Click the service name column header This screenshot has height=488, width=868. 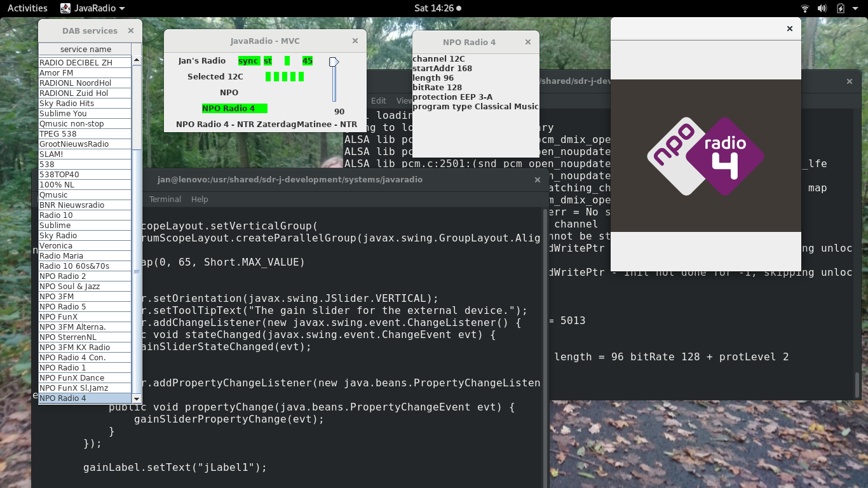85,50
